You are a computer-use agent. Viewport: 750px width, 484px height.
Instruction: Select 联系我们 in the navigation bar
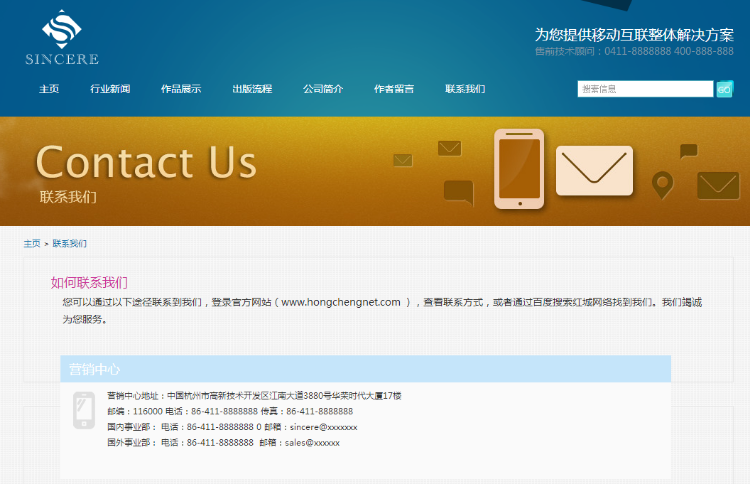pos(465,89)
